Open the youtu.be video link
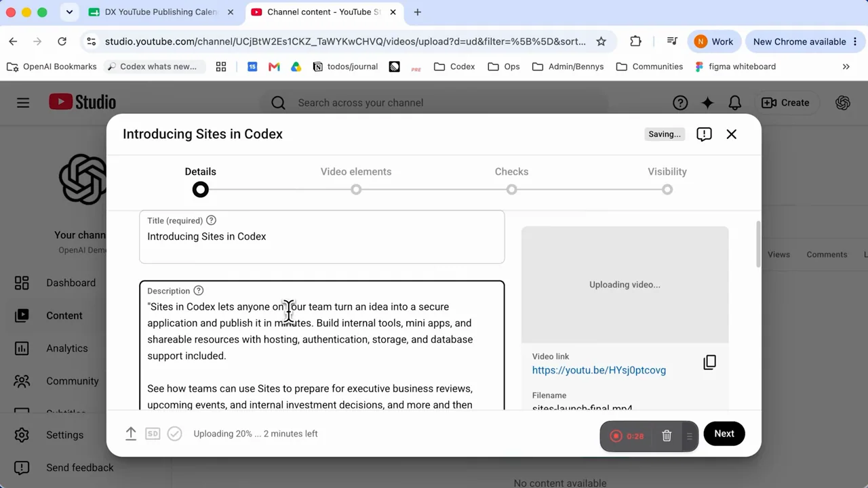The image size is (868, 488). [x=599, y=370]
